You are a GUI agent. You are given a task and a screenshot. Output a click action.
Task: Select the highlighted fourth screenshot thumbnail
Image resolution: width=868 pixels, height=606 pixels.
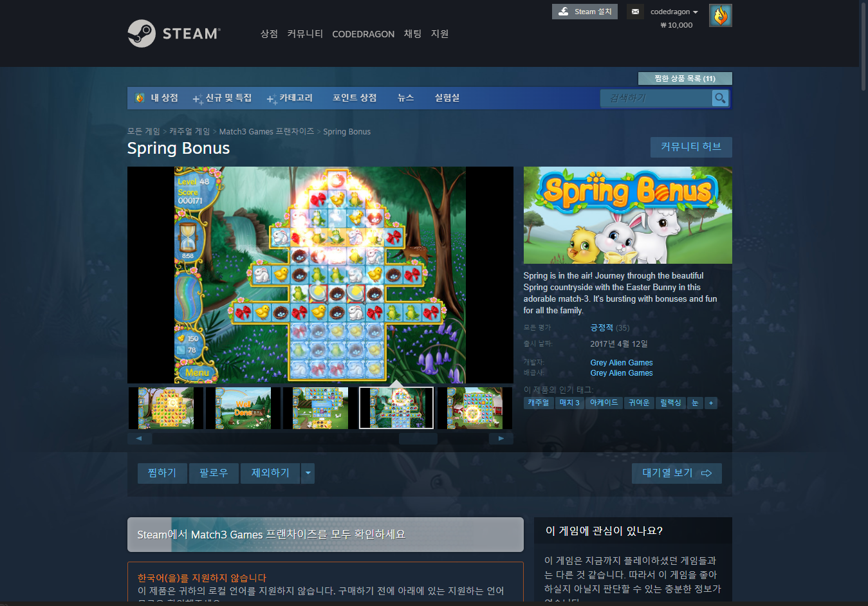click(x=396, y=408)
